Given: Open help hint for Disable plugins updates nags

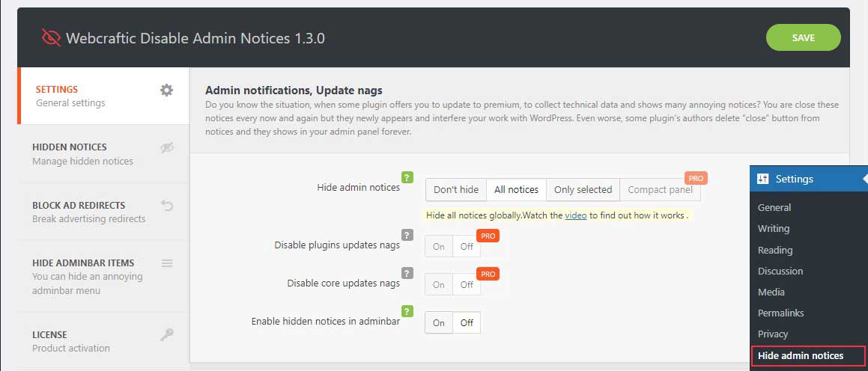Looking at the screenshot, I should 407,235.
